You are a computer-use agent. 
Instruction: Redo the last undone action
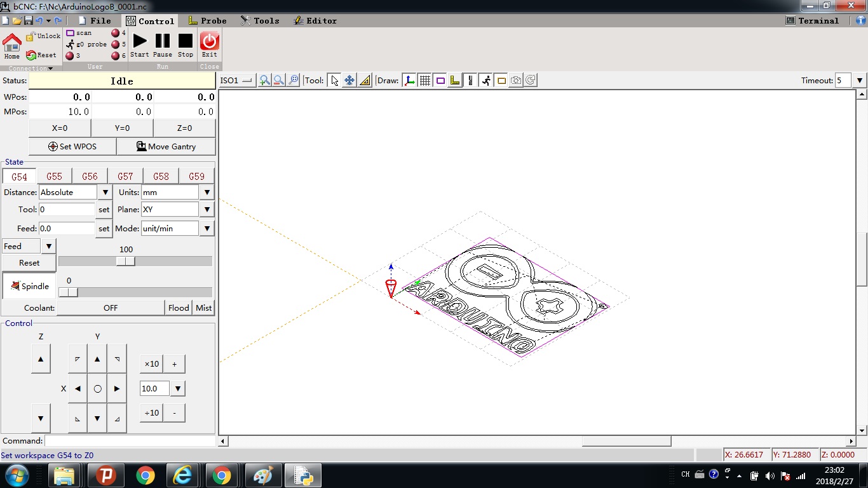pos(58,21)
